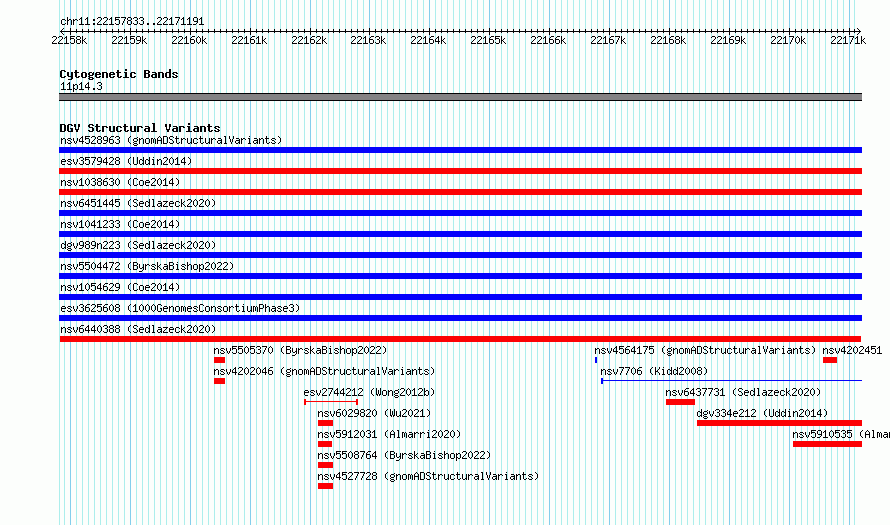Open the nsv6437731 (Sedlazeck2020) label
890x525 pixels.
coord(743,392)
